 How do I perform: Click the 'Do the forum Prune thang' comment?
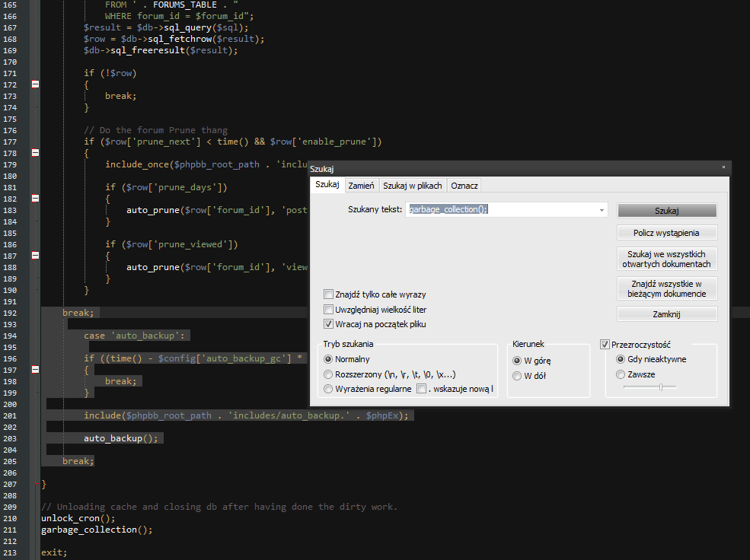tap(155, 130)
